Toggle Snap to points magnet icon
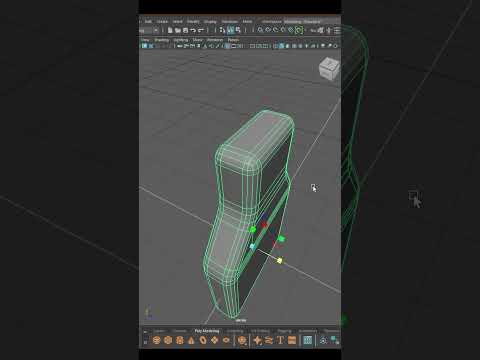Screen dimensions: 480x360 (275, 30)
